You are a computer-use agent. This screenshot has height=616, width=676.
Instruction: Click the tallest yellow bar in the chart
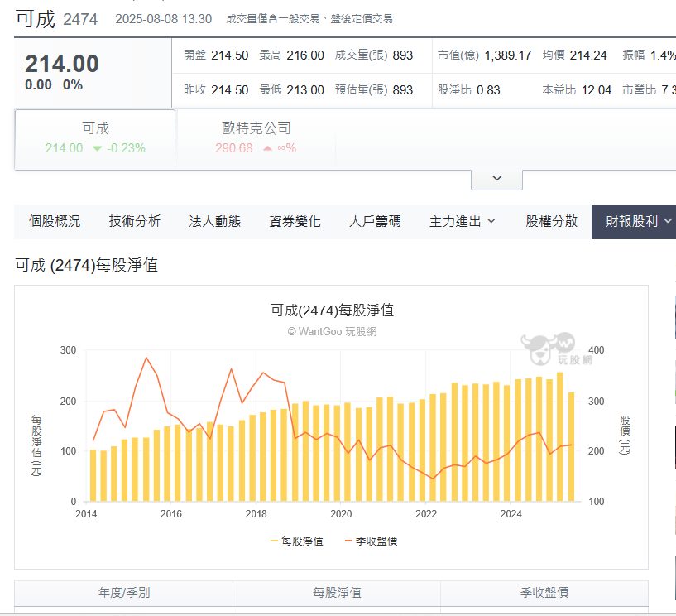coord(560,437)
